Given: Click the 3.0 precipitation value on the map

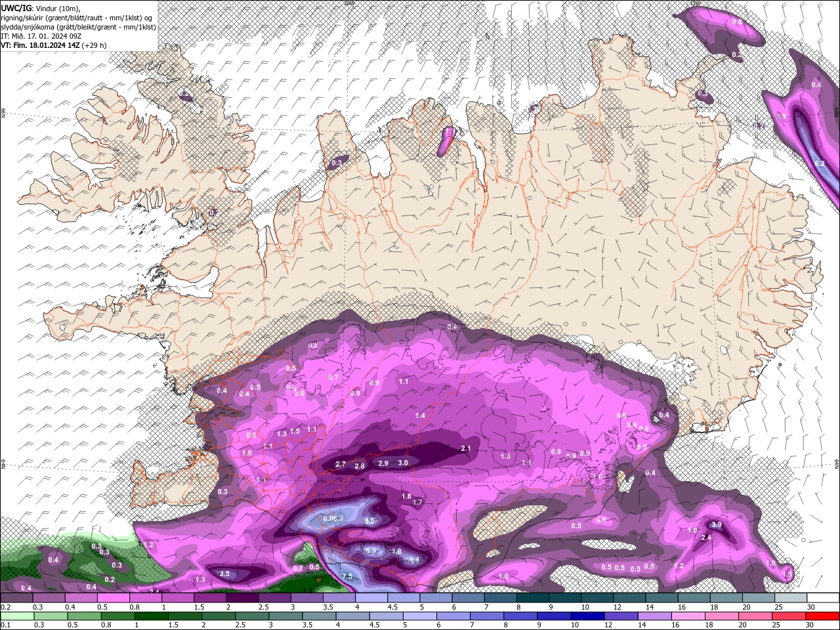Looking at the screenshot, I should tap(403, 463).
